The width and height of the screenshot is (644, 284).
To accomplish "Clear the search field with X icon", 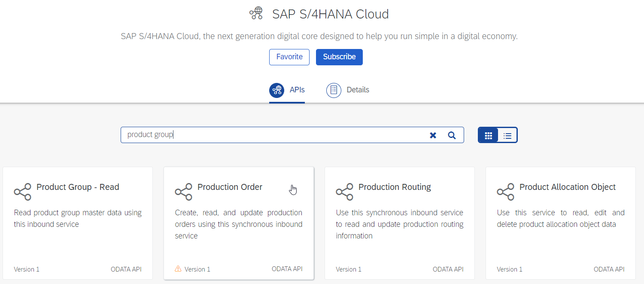I will 433,135.
